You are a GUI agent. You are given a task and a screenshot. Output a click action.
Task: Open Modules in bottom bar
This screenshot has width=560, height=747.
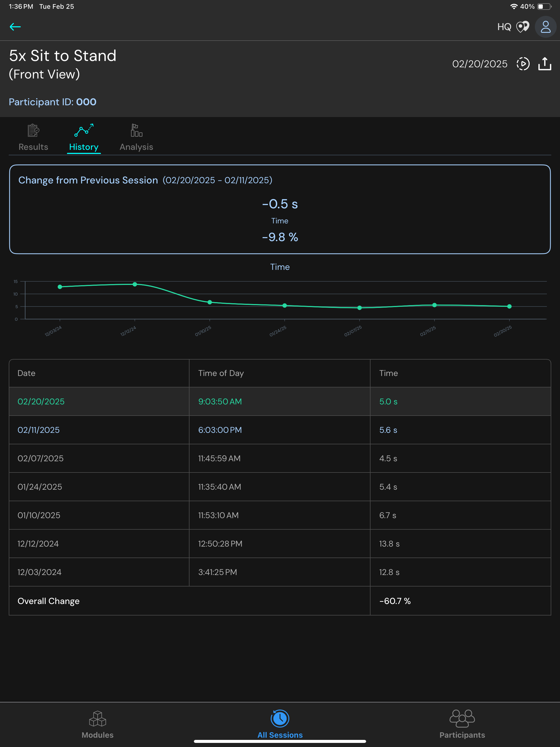tap(98, 724)
